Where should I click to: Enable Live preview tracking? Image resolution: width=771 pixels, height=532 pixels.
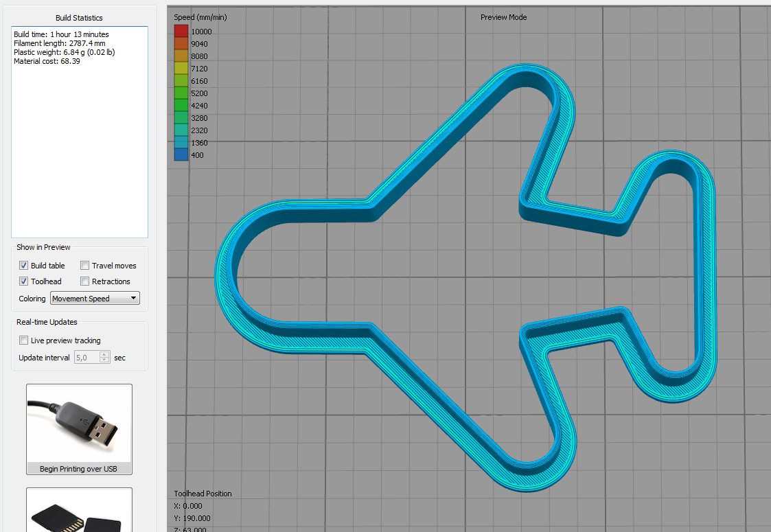pyautogui.click(x=24, y=340)
